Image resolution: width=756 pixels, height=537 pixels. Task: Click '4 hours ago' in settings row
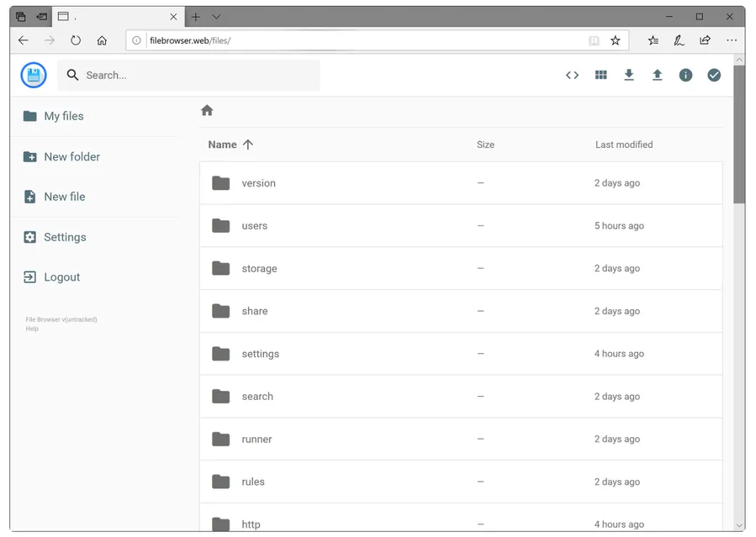[619, 354]
